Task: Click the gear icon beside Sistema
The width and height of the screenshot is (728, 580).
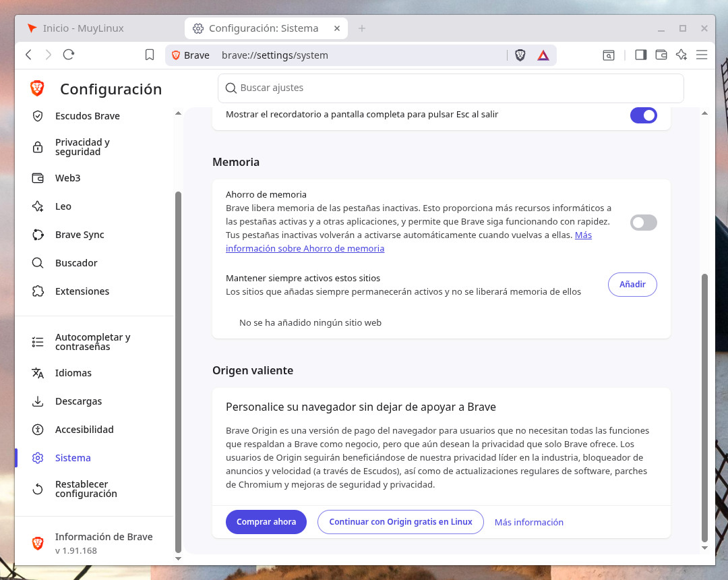Action: pyautogui.click(x=38, y=458)
